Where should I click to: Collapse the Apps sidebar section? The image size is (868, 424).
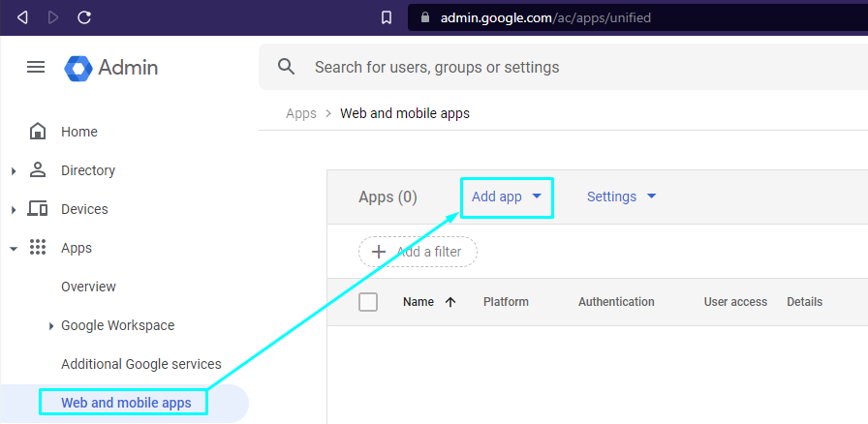[14, 249]
